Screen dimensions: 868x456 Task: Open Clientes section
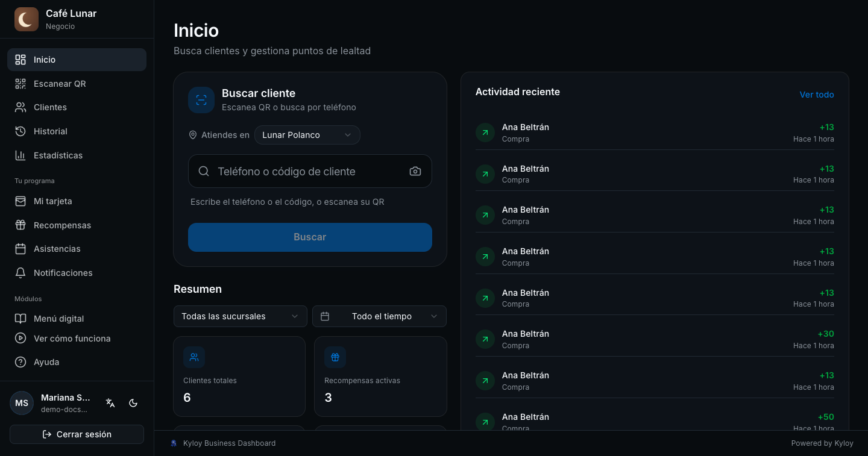[x=77, y=107]
